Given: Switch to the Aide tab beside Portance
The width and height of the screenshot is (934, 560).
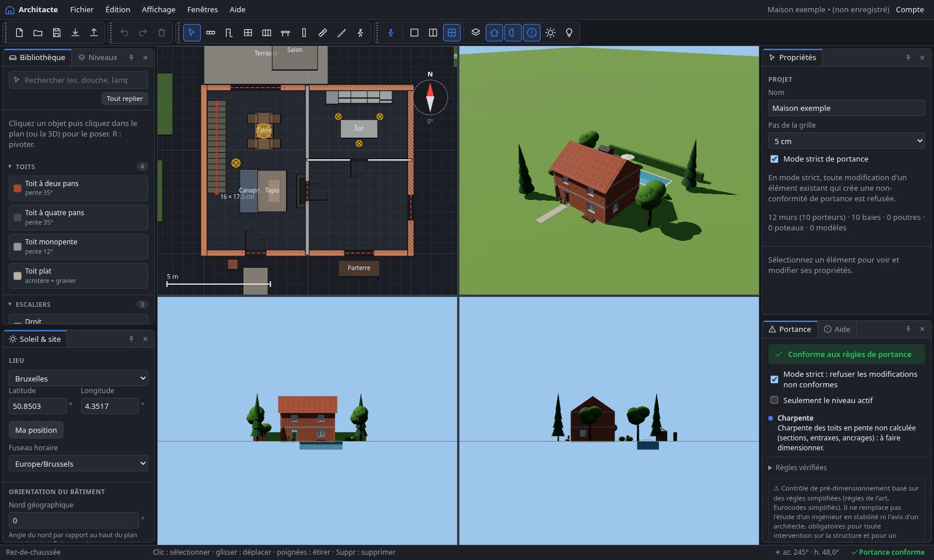Looking at the screenshot, I should click(837, 329).
